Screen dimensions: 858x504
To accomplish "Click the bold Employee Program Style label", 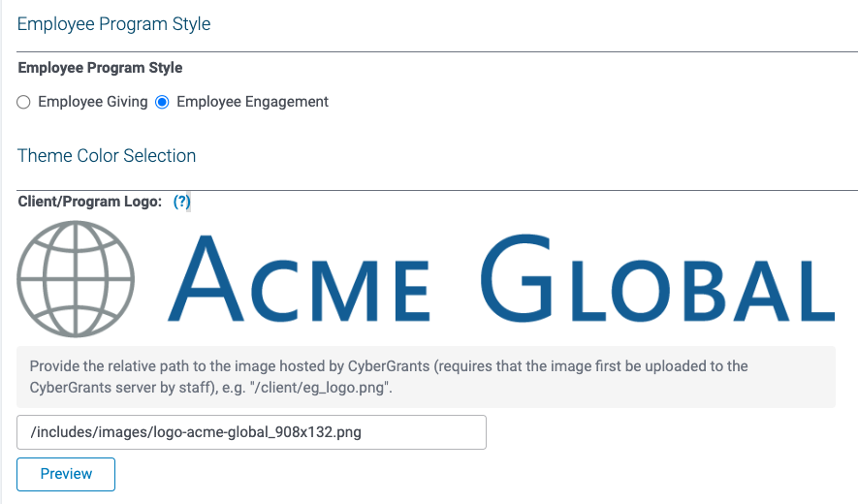I will (100, 68).
